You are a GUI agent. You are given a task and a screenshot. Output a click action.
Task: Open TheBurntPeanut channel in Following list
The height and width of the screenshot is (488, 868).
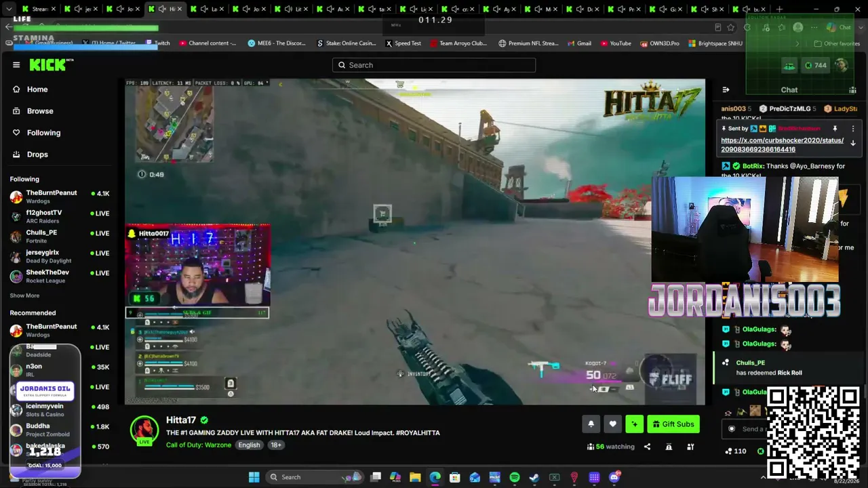pos(60,197)
